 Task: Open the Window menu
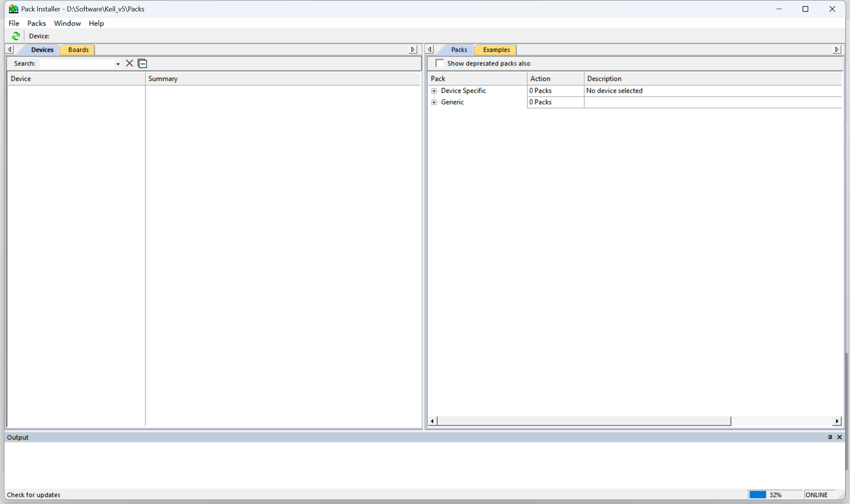[x=67, y=23]
